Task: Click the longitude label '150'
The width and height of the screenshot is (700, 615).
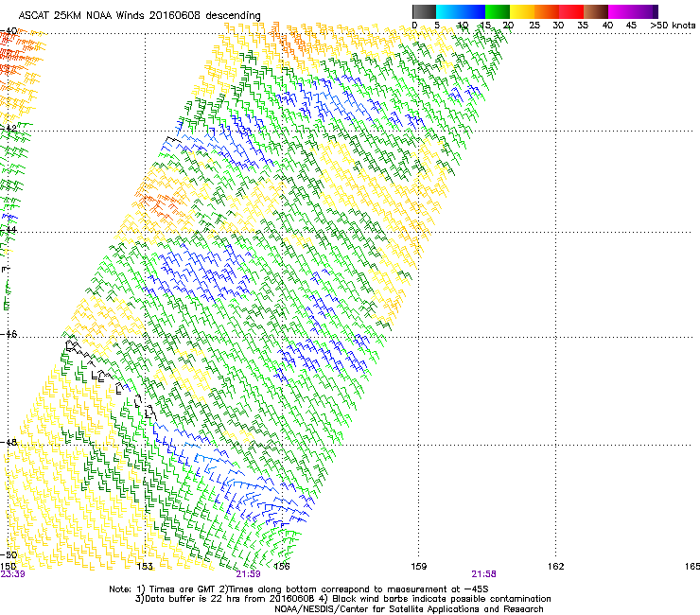Action: 8,567
